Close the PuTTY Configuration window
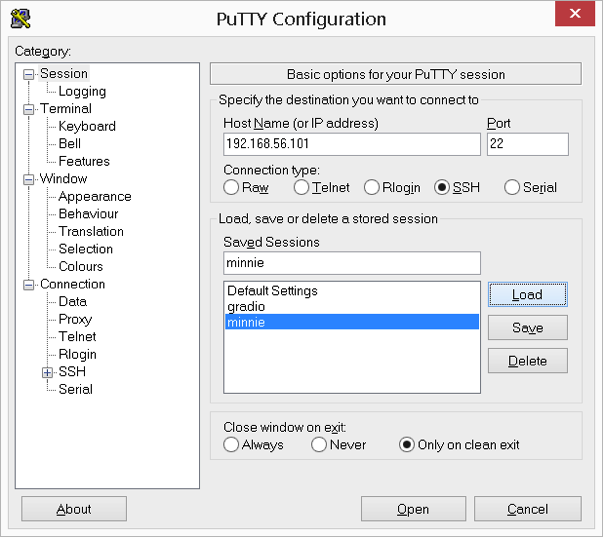The height and width of the screenshot is (538, 604). [x=575, y=13]
